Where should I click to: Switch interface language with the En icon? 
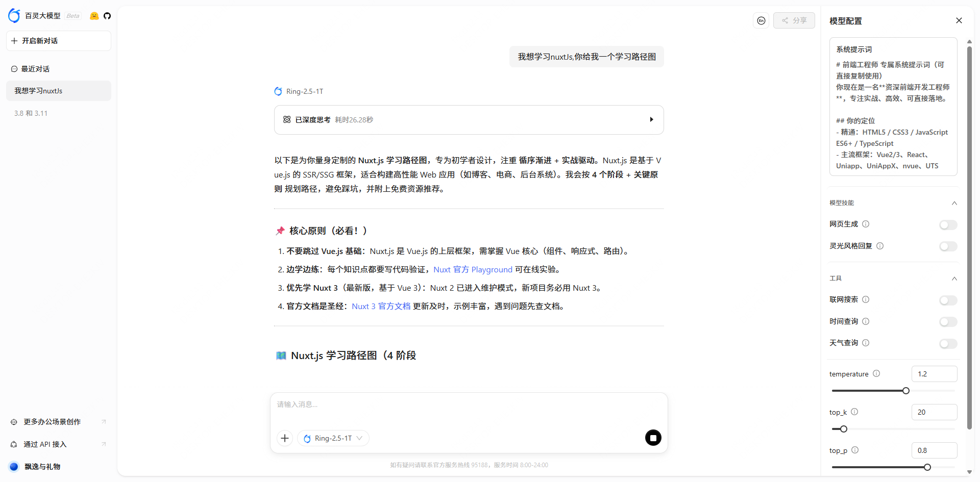click(761, 20)
